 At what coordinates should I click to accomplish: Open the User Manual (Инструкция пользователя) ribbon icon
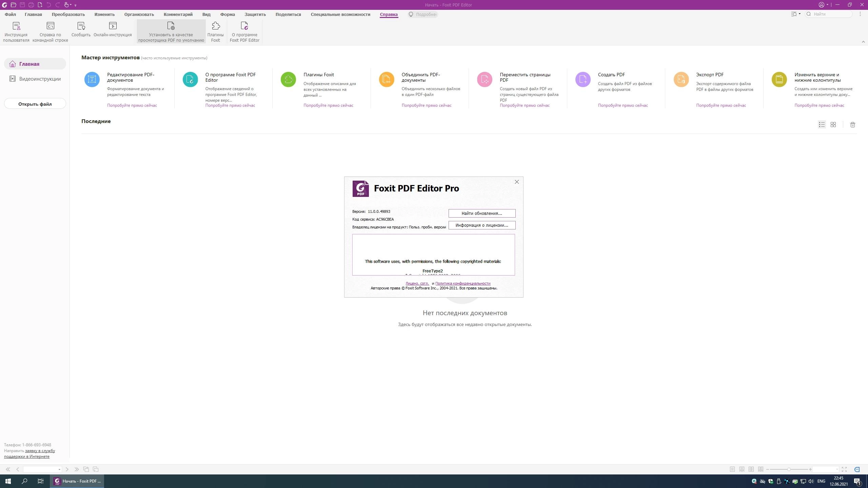(16, 32)
